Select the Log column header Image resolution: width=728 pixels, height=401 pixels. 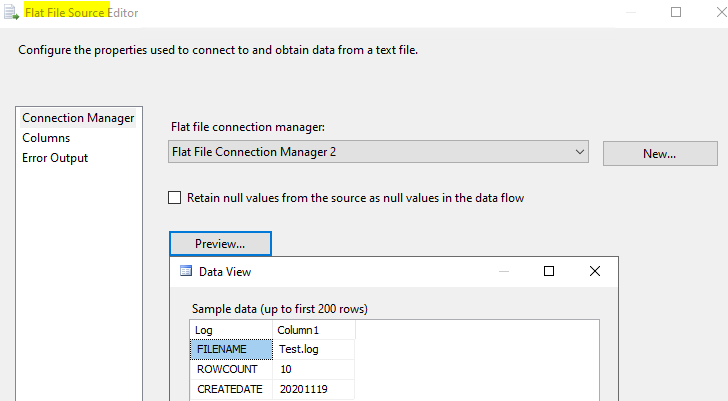pyautogui.click(x=231, y=330)
